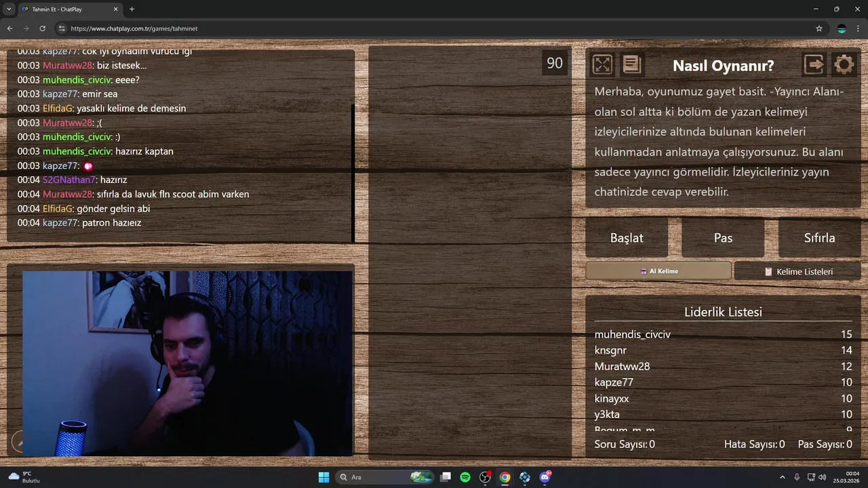Screen dimensions: 868x488
Task: Click the exit arrow icon
Action: (x=814, y=64)
